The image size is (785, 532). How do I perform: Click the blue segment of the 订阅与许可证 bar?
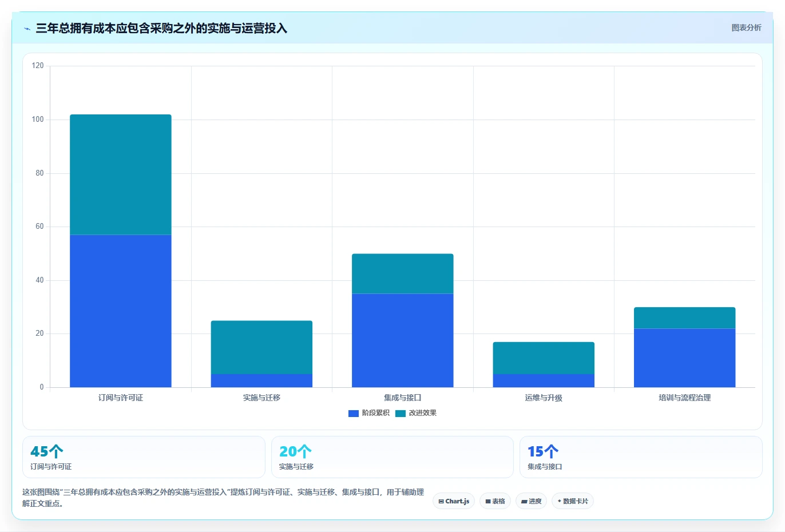click(121, 311)
